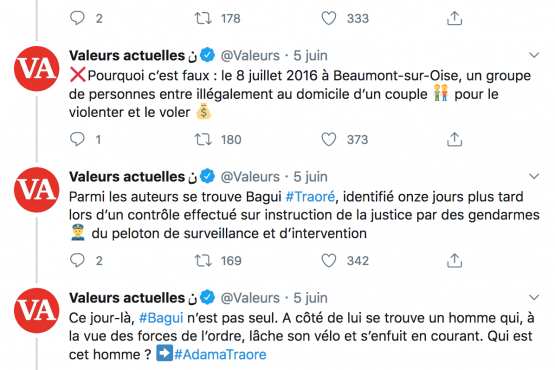Open the #Traoré hashtag link
This screenshot has height=370, width=555.
(310, 197)
